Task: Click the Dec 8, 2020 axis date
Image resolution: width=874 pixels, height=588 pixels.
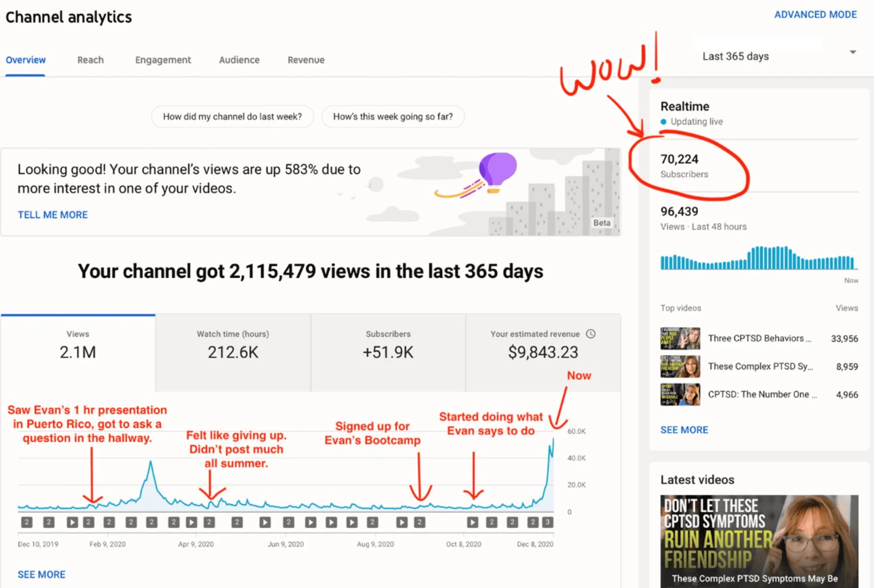Action: (x=535, y=544)
